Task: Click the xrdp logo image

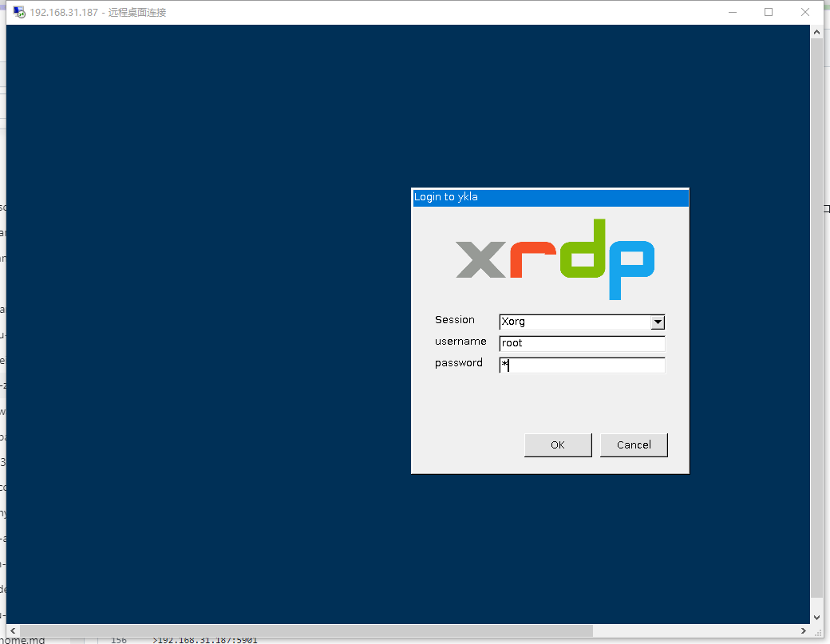Action: point(555,259)
